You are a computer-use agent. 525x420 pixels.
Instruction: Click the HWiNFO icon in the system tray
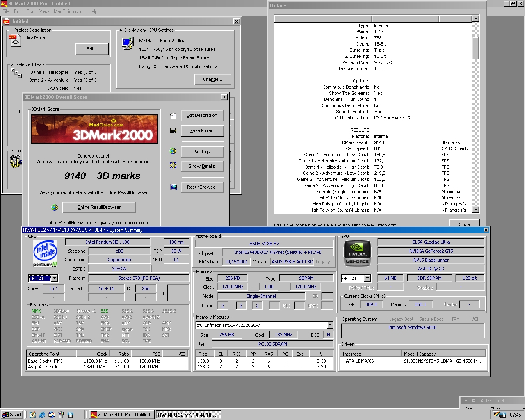503,415
